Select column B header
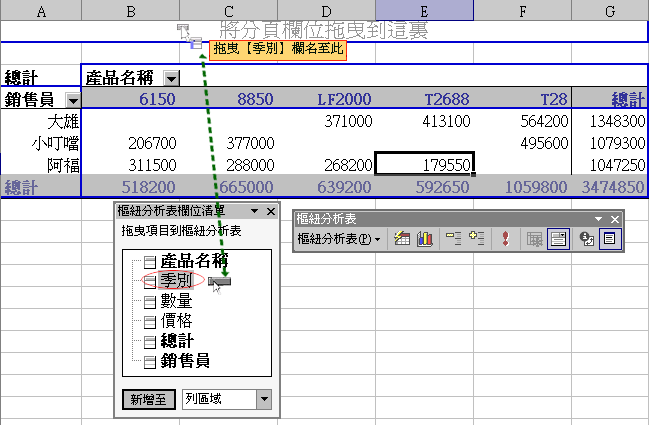The height and width of the screenshot is (425, 649). (x=131, y=10)
